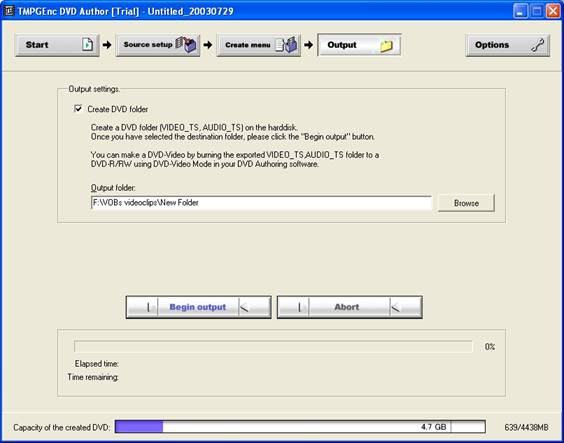
Task: Browse for an output folder
Action: point(466,203)
